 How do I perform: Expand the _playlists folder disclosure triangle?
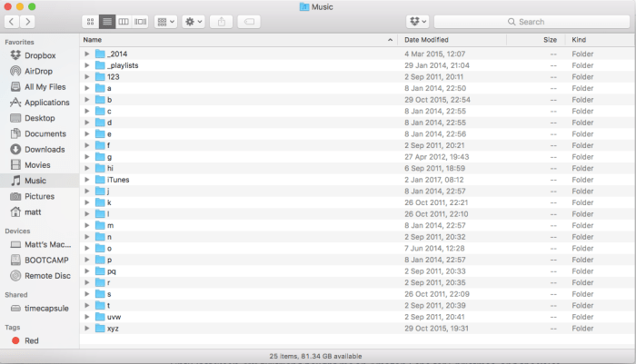[87, 65]
